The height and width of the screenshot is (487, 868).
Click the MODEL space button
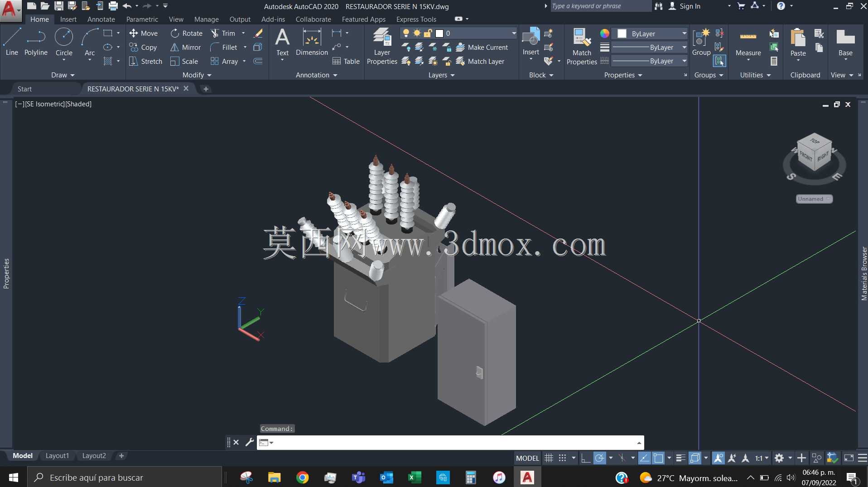click(x=527, y=458)
